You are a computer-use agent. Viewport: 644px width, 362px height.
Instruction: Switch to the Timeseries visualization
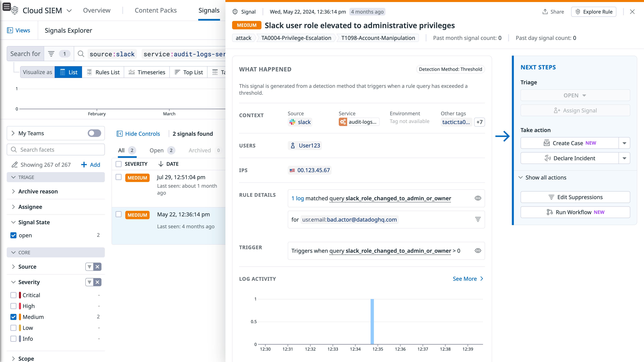pos(147,72)
